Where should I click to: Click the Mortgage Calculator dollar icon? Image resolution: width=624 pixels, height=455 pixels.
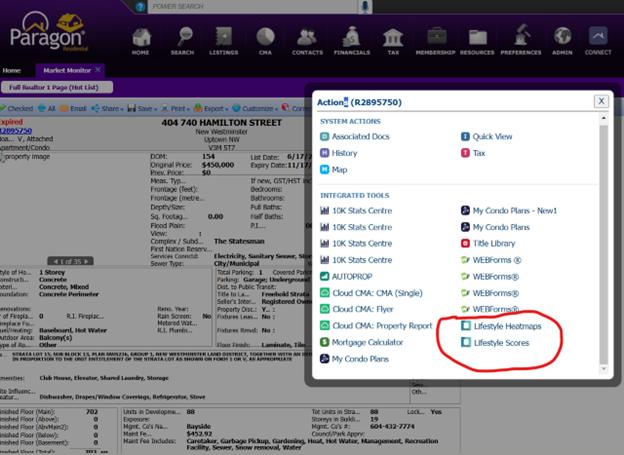325,342
